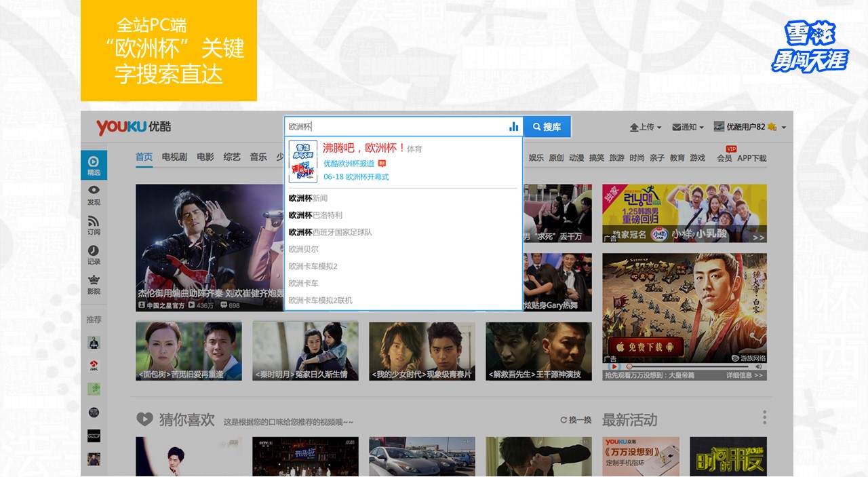
Task: Click the 搜库 search button
Action: [x=547, y=127]
